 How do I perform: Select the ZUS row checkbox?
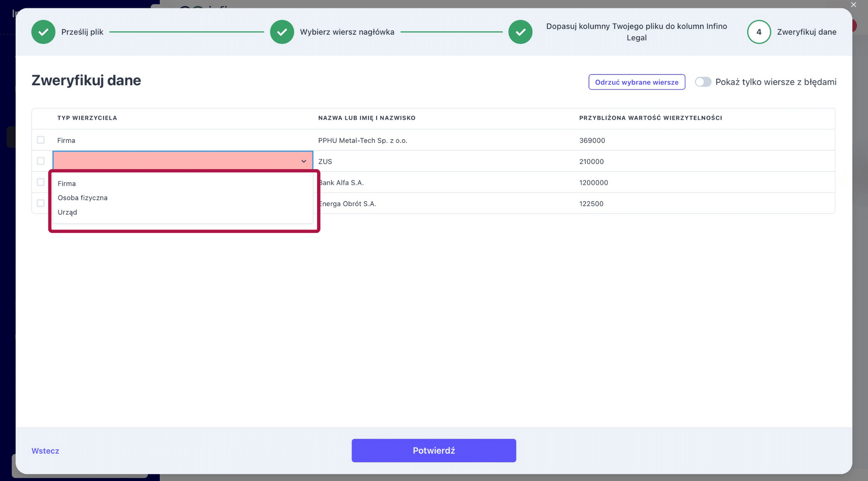(x=41, y=161)
